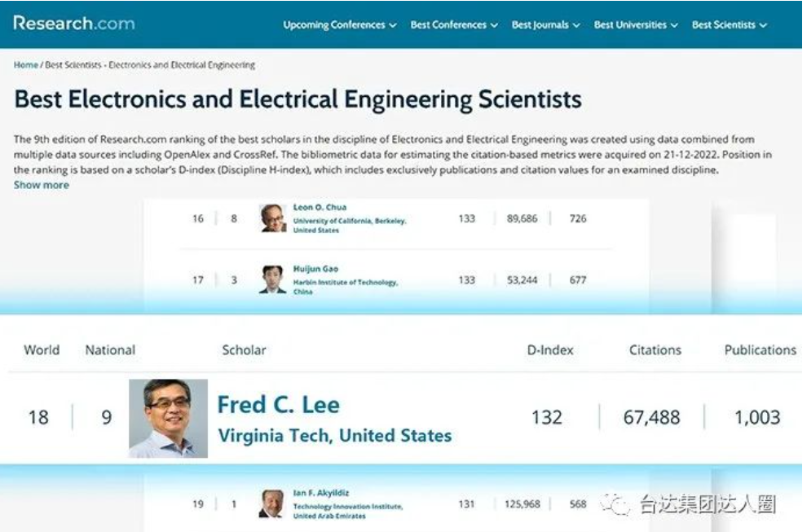Click Show more under the description
The width and height of the screenshot is (807, 532).
click(x=42, y=185)
